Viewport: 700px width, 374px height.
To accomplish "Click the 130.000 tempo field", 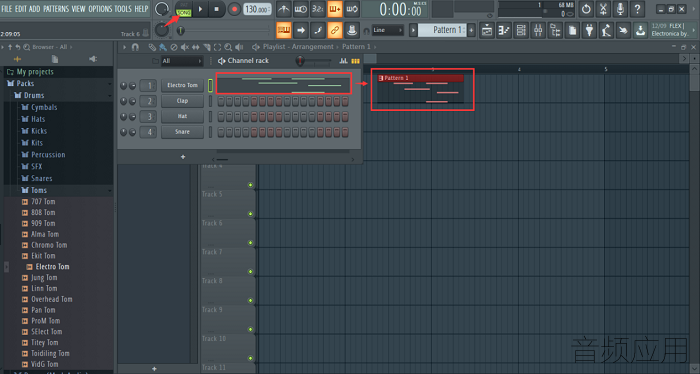I will (x=257, y=9).
